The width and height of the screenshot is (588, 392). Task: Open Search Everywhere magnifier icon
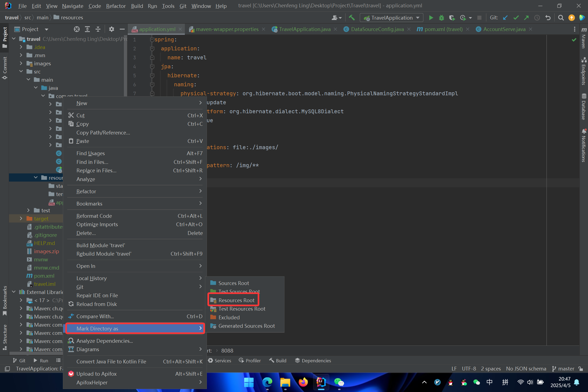pyautogui.click(x=561, y=18)
